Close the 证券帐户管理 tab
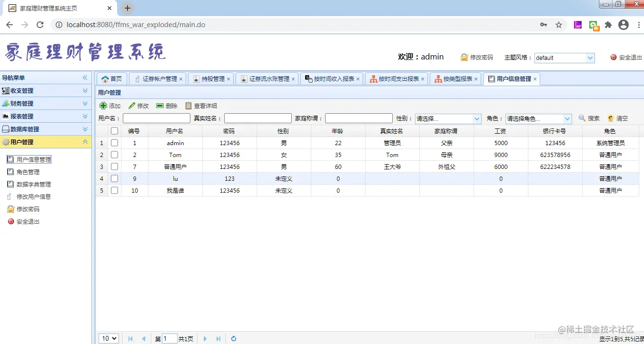 (x=181, y=79)
